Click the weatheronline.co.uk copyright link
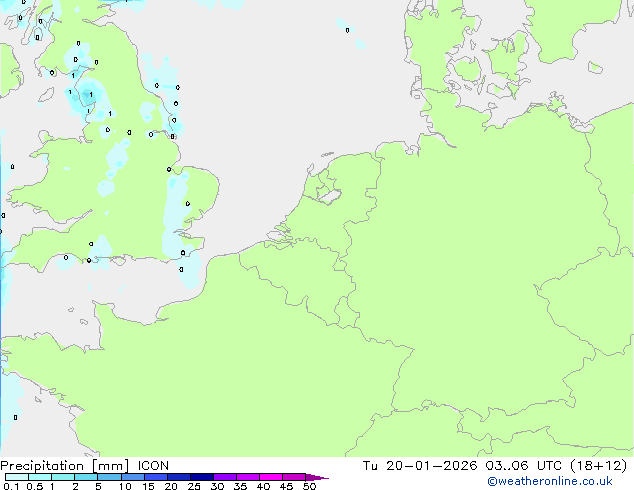Screen dimensions: 634x490 tap(550, 481)
